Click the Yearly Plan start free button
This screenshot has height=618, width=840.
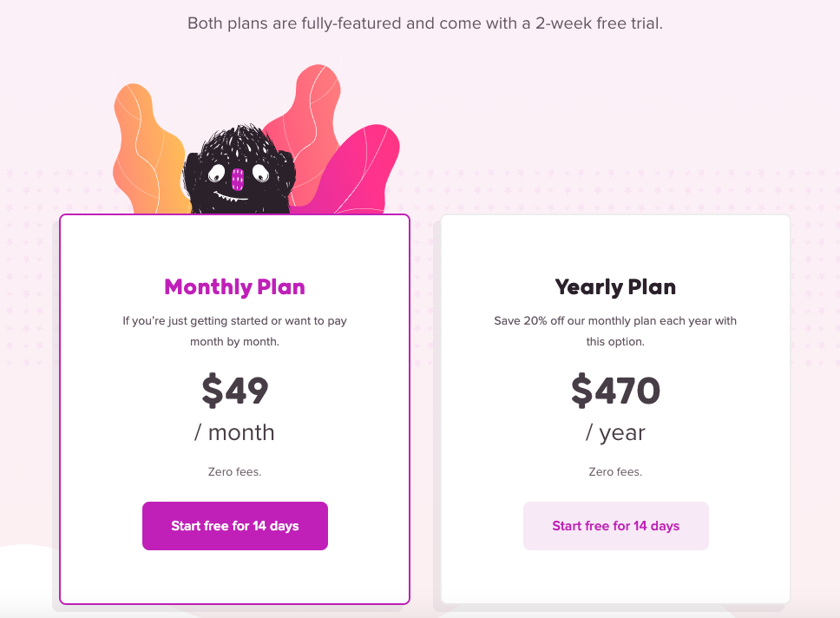tap(615, 526)
